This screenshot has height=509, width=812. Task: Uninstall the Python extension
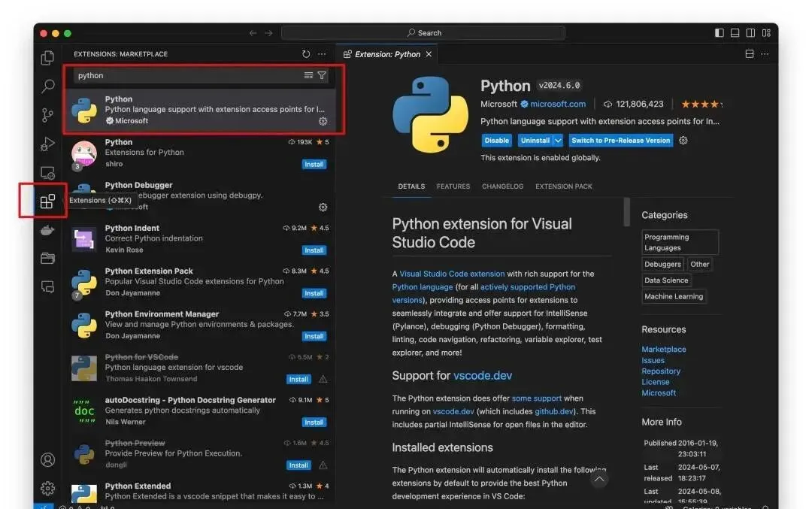tap(535, 141)
